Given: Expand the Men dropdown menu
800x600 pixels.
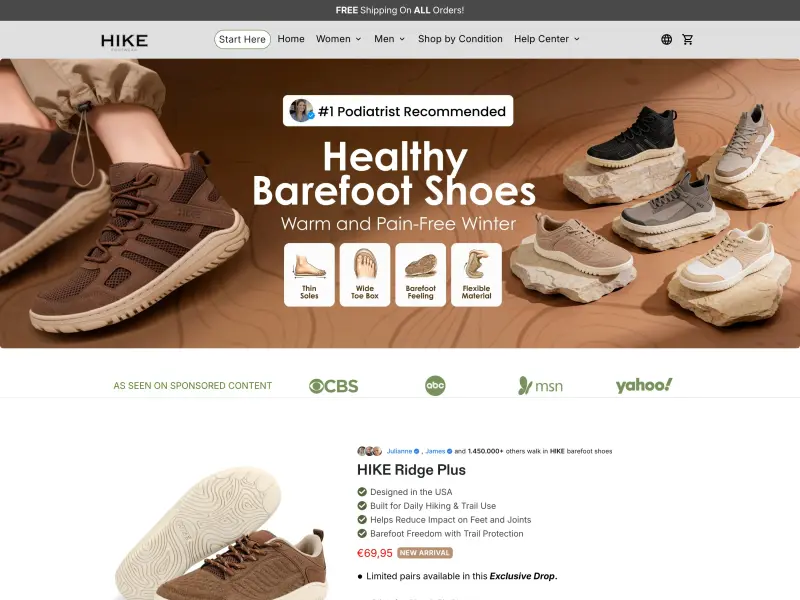Looking at the screenshot, I should (x=390, y=39).
